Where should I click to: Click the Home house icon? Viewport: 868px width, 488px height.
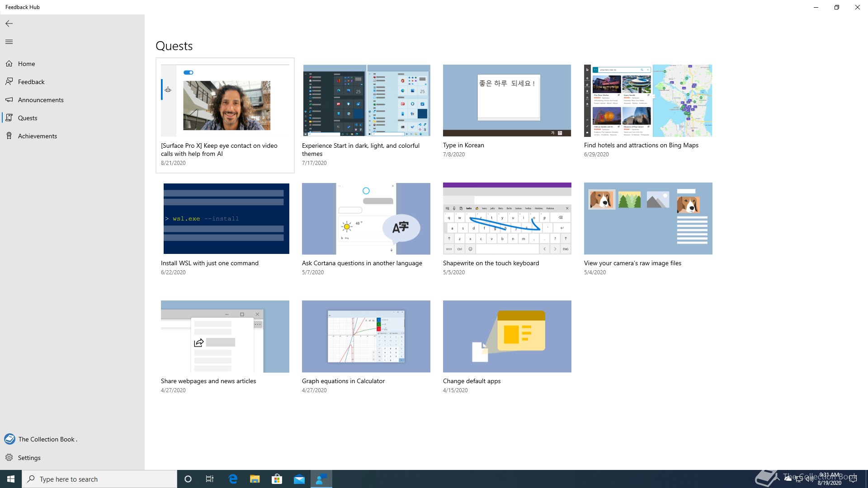(9, 64)
